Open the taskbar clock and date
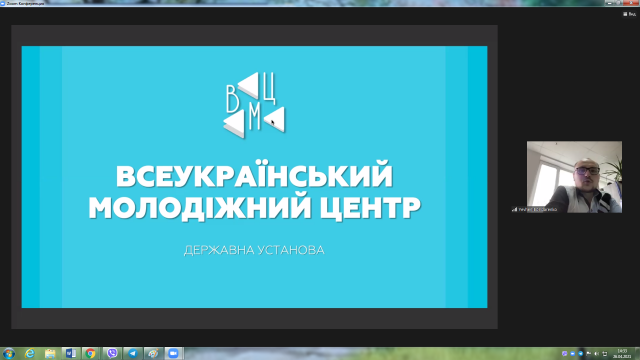Viewport: 640px width, 360px height. 622,353
